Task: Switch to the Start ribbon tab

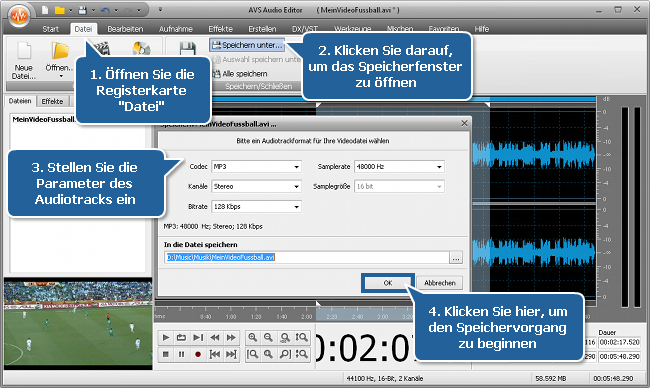Action: click(x=51, y=29)
